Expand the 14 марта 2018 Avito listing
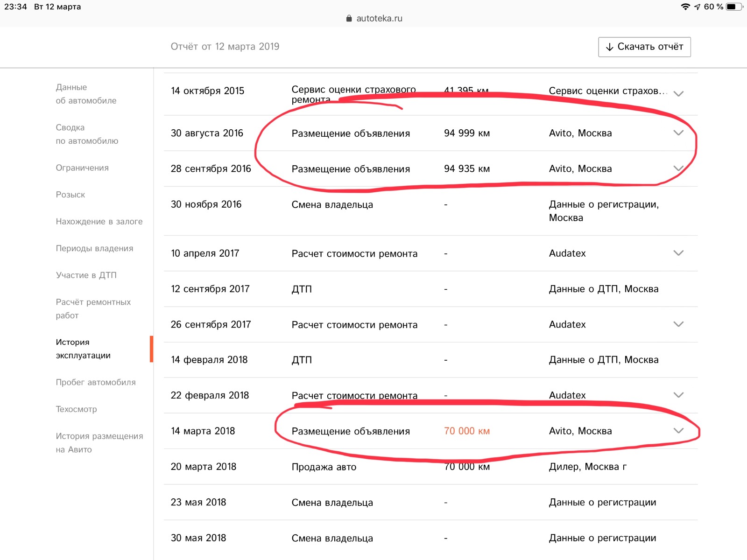This screenshot has width=747, height=560. pos(678,431)
